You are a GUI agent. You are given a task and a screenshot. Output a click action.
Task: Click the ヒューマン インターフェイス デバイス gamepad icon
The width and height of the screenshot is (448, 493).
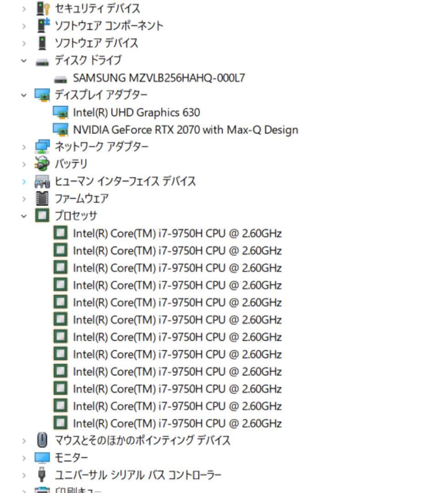(41, 181)
